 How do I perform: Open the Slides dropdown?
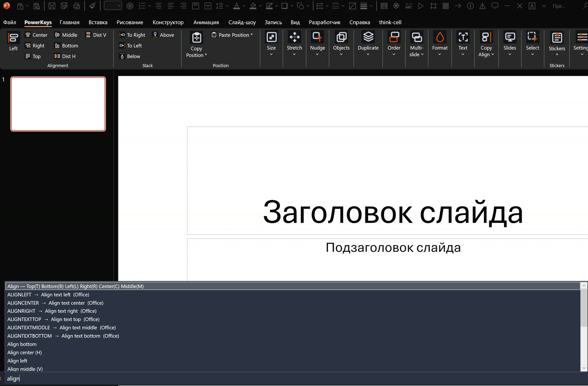(510, 44)
